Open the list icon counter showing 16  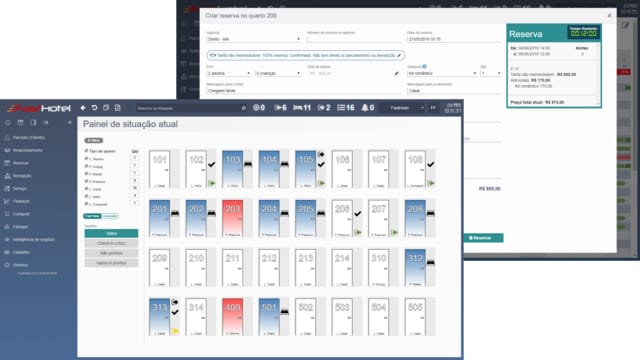click(x=345, y=108)
